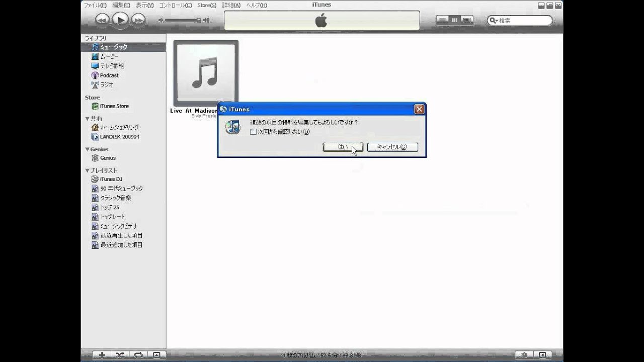Maximize the iTunes window

click(x=549, y=6)
